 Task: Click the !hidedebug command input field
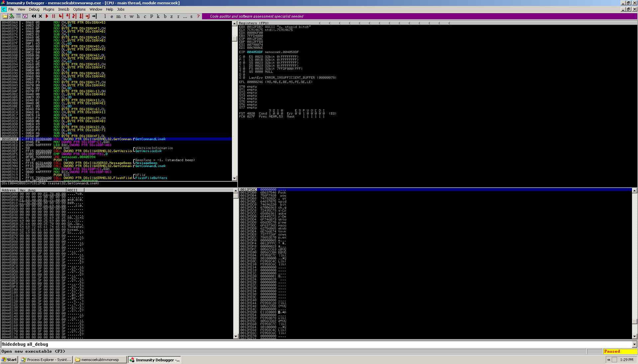pyautogui.click(x=316, y=344)
